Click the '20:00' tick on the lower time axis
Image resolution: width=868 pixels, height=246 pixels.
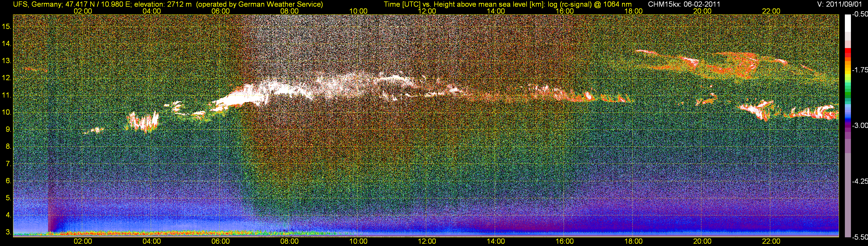coord(702,241)
